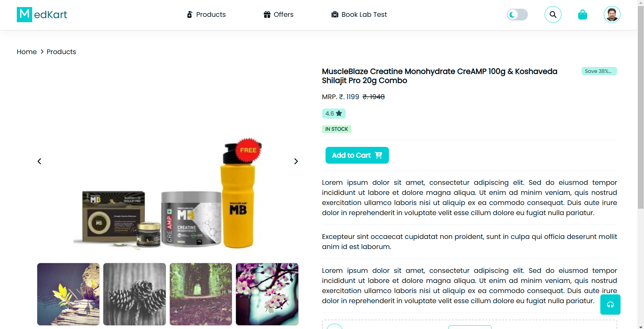This screenshot has height=329, width=644.
Task: Open the shopping bag cart icon
Action: pyautogui.click(x=583, y=14)
